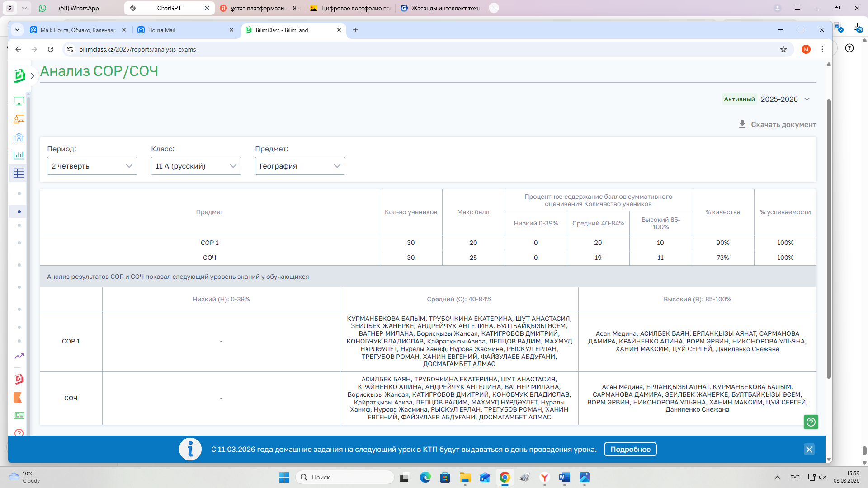Open Word from the Windows taskbar
Viewport: 868px width, 488px height.
564,477
